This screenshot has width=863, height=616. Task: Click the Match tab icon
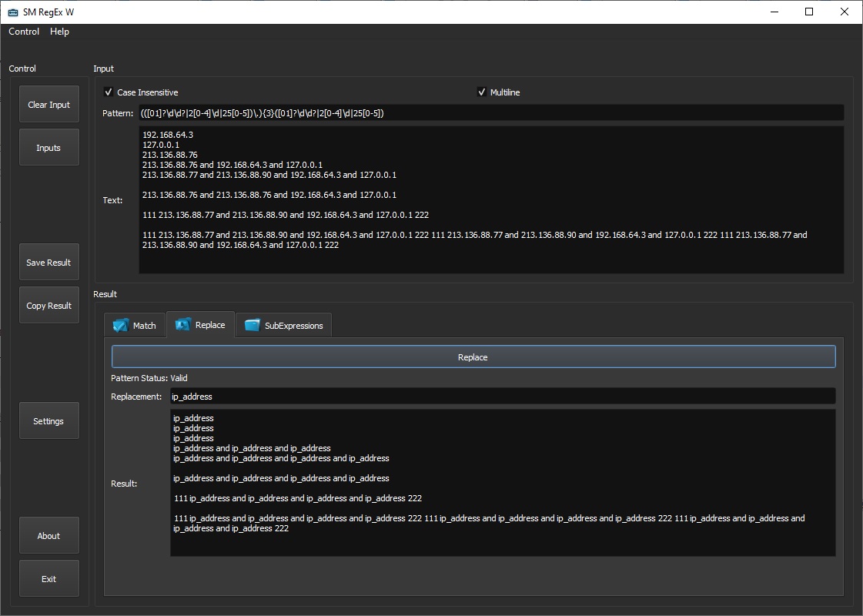tap(121, 326)
